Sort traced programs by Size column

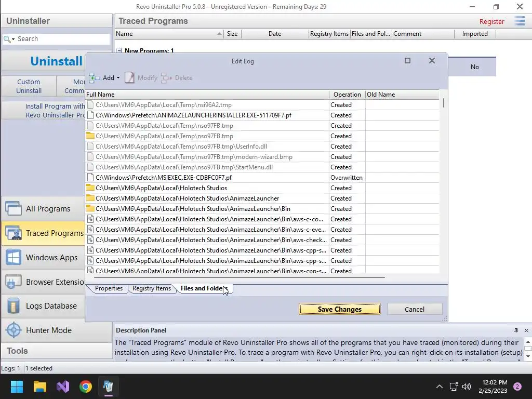point(232,34)
